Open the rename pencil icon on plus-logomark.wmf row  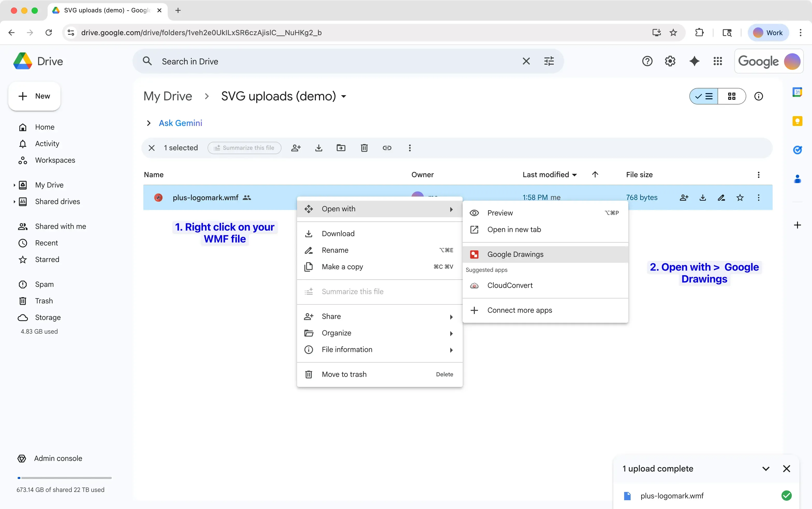[x=721, y=198]
